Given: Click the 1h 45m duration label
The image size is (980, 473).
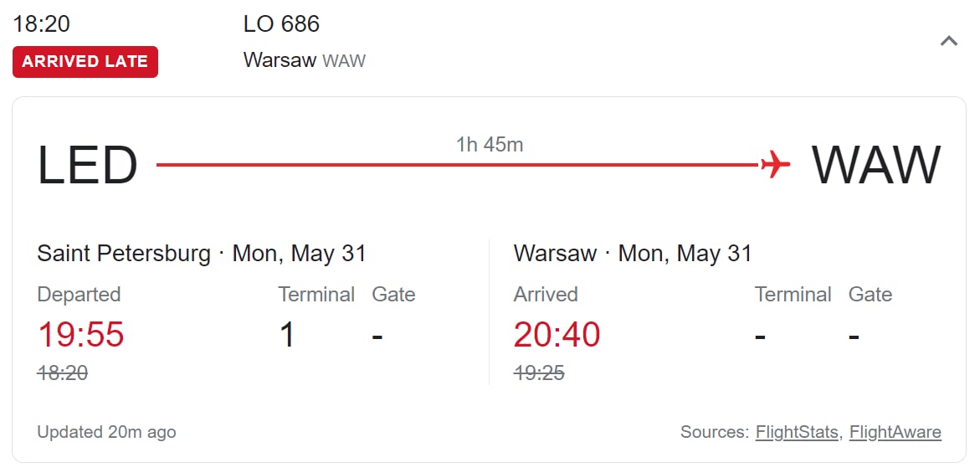Looking at the screenshot, I should (490, 145).
